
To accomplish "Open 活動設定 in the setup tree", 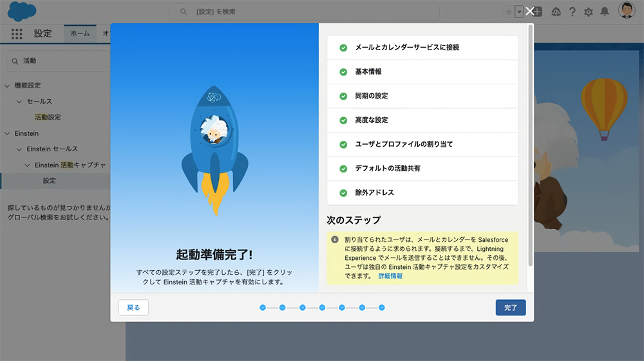I will pyautogui.click(x=48, y=117).
